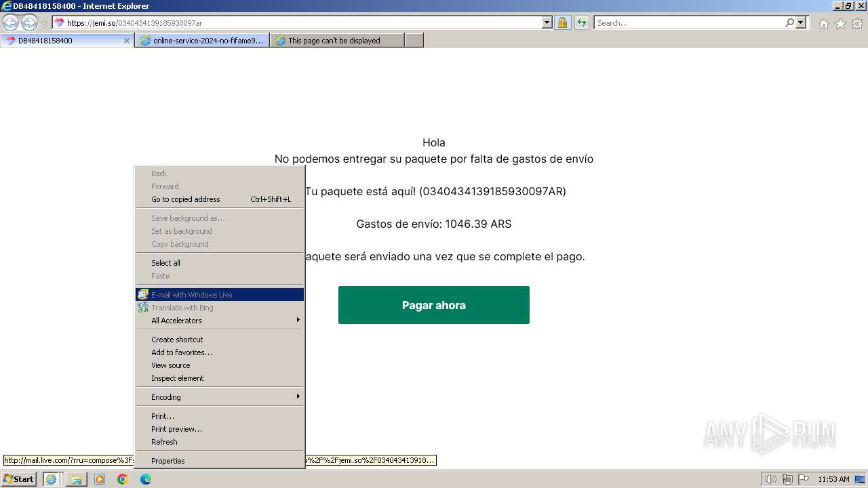868x488 pixels.
Task: Click the jemi.so address bar URL field
Action: pos(297,23)
